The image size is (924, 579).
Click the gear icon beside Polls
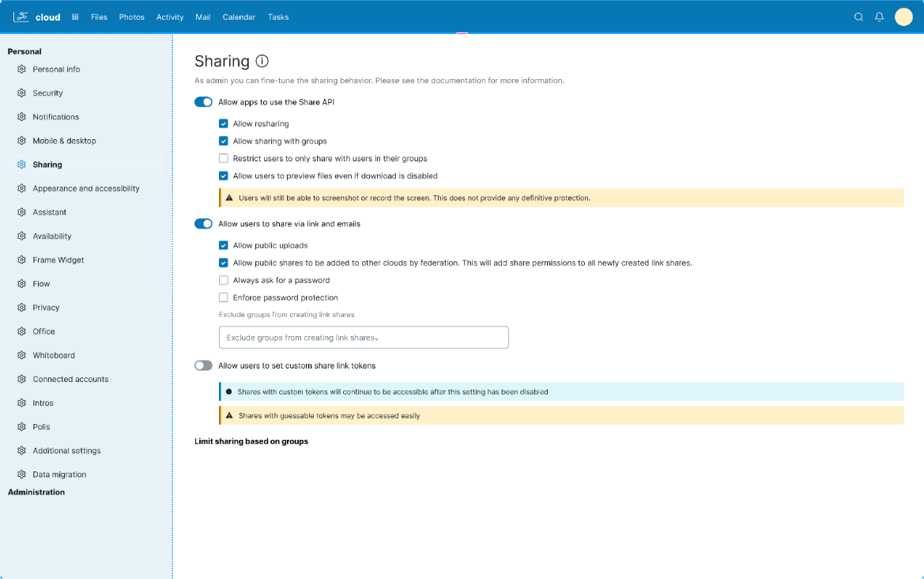[x=22, y=427]
